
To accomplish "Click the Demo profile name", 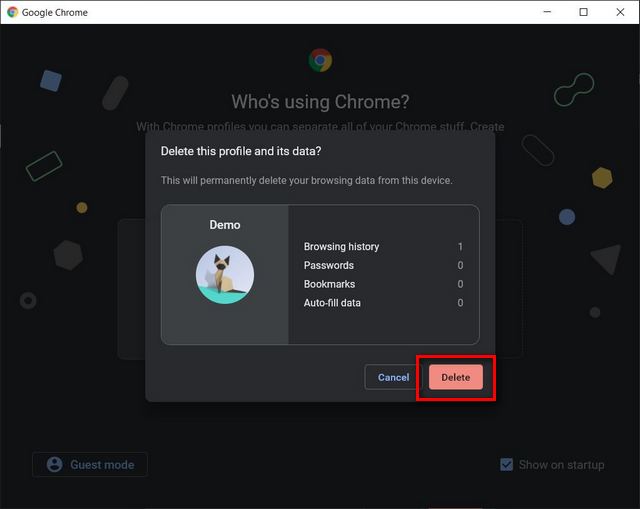I will pos(225,225).
